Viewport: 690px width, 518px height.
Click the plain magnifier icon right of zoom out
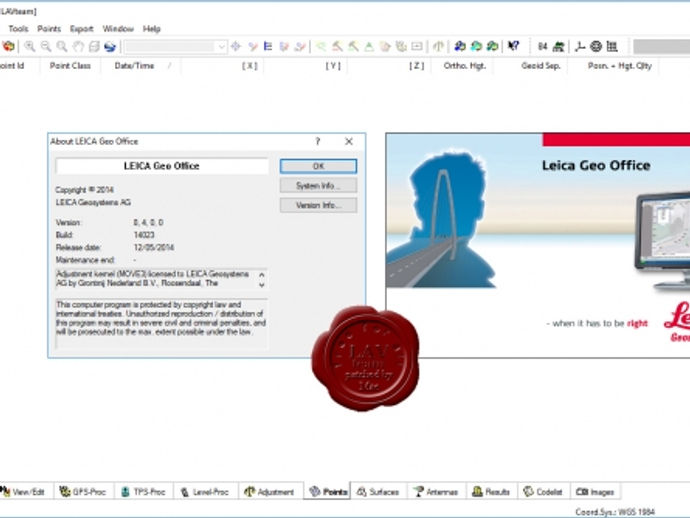pyautogui.click(x=62, y=46)
